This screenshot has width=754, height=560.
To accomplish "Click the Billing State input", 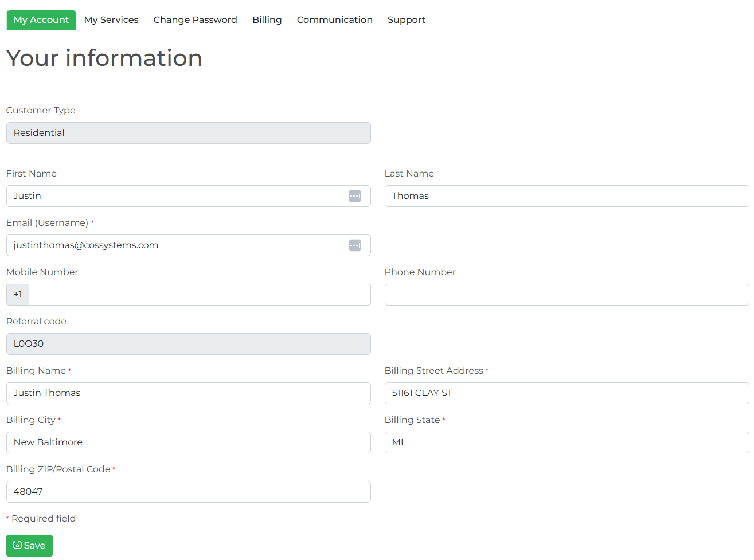I will click(567, 442).
